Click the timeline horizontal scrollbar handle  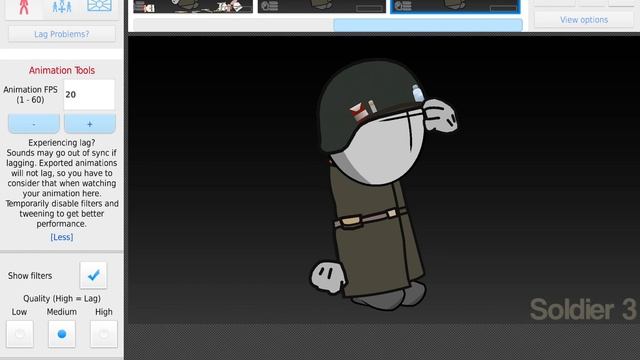pos(428,25)
